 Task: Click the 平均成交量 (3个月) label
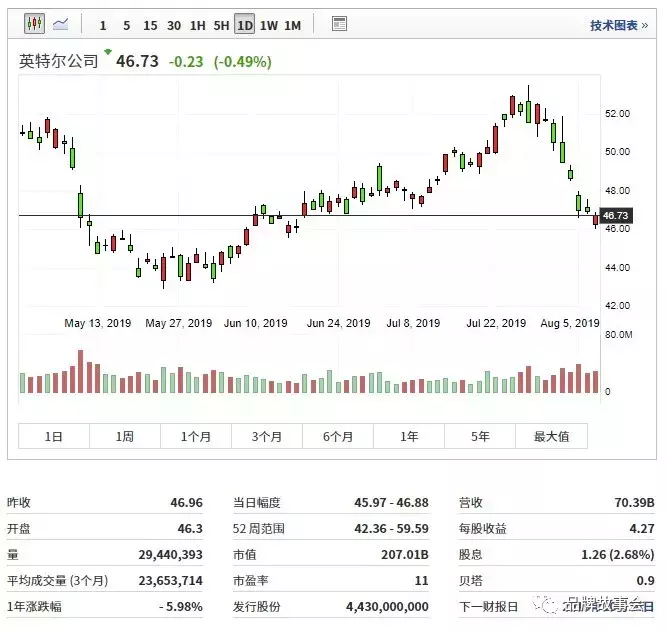tap(58, 580)
